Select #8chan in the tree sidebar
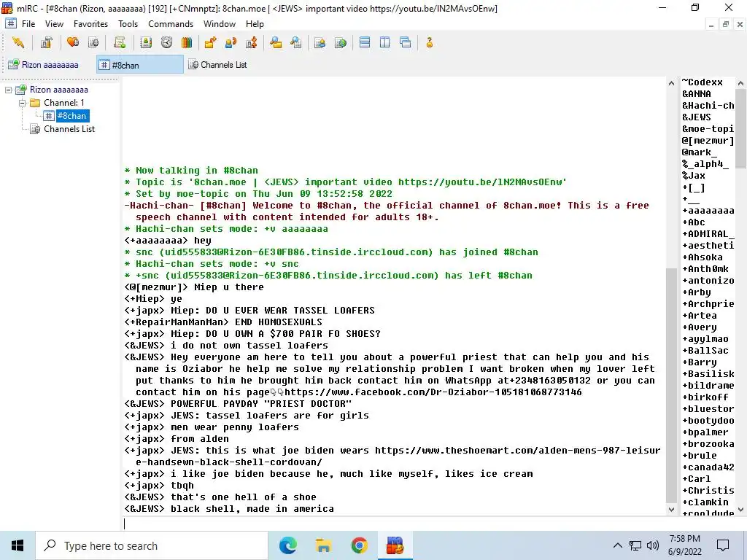Screen dimensions: 747x560 71,116
